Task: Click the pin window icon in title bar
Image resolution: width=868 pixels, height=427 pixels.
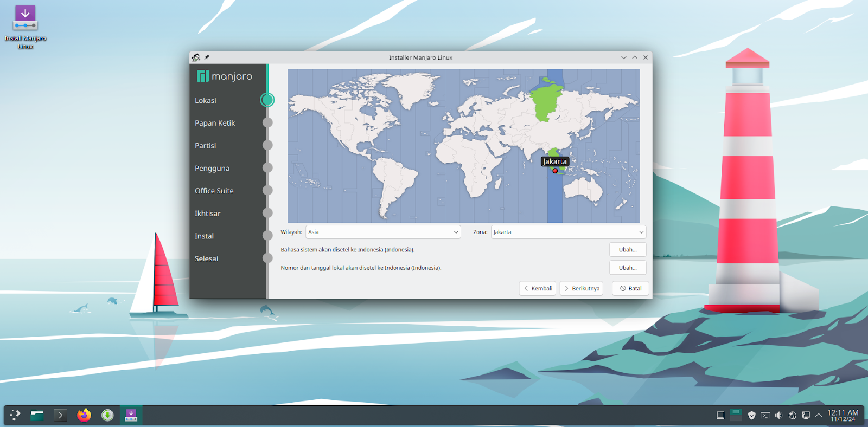Action: click(207, 57)
